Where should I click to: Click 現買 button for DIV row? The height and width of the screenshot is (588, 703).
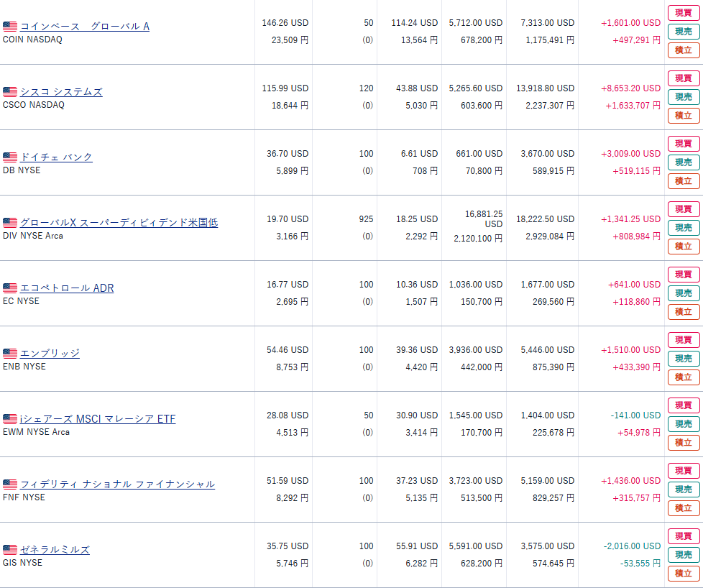(684, 209)
